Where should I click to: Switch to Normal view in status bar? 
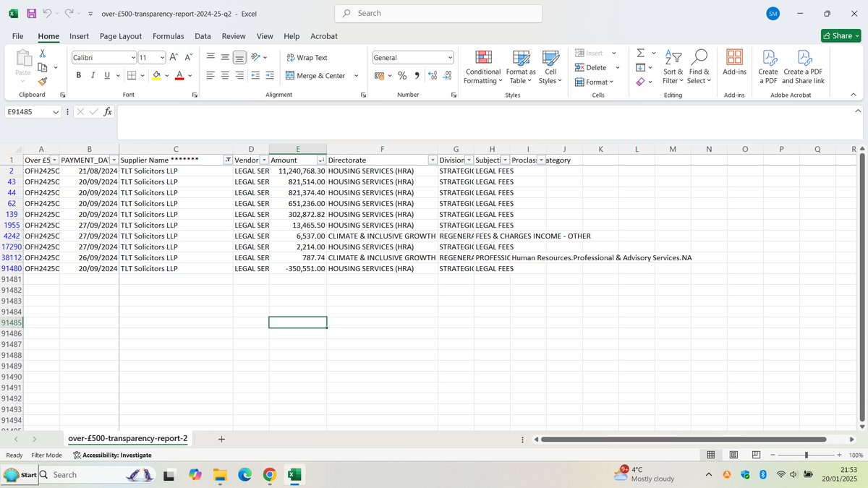(x=711, y=455)
